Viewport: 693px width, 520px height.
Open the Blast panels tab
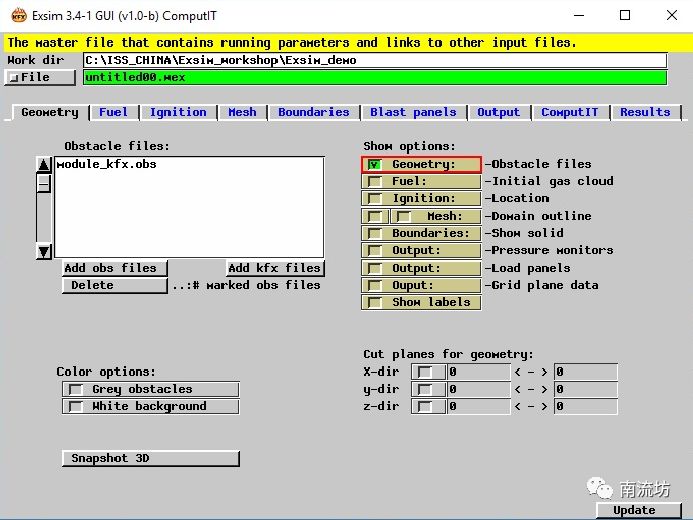pos(413,112)
